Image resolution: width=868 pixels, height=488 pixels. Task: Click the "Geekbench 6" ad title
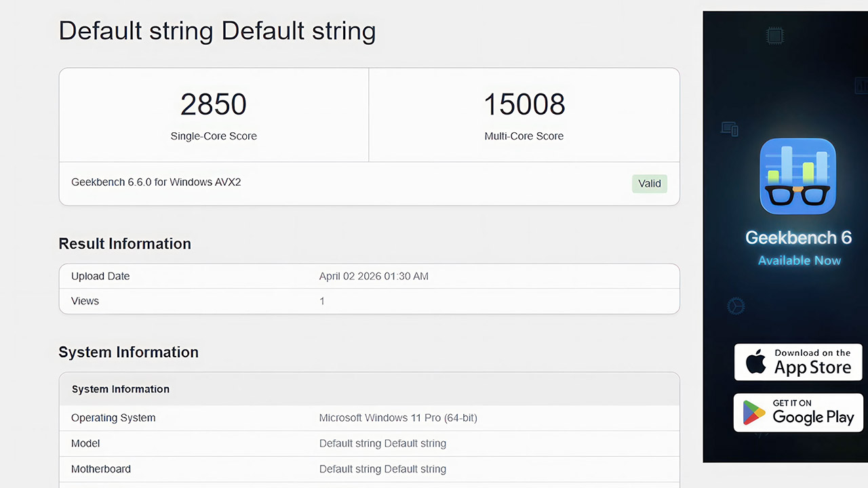click(x=798, y=238)
